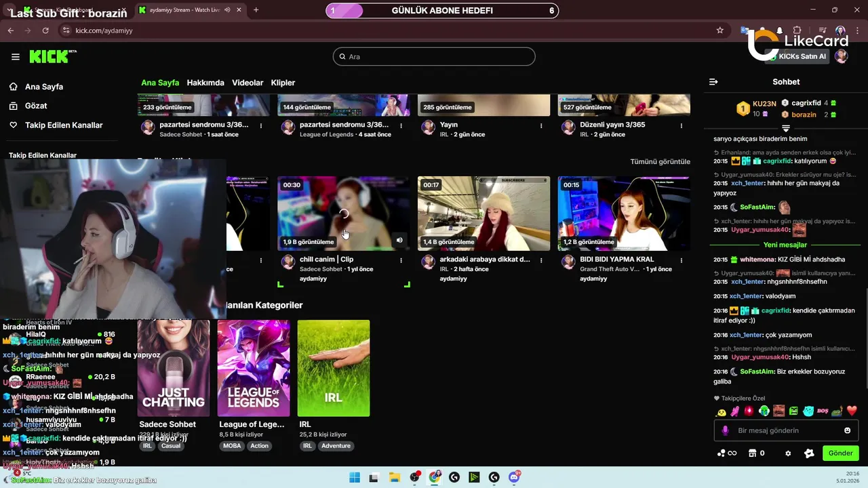Play the chill canim clip thumbnail

click(x=344, y=213)
